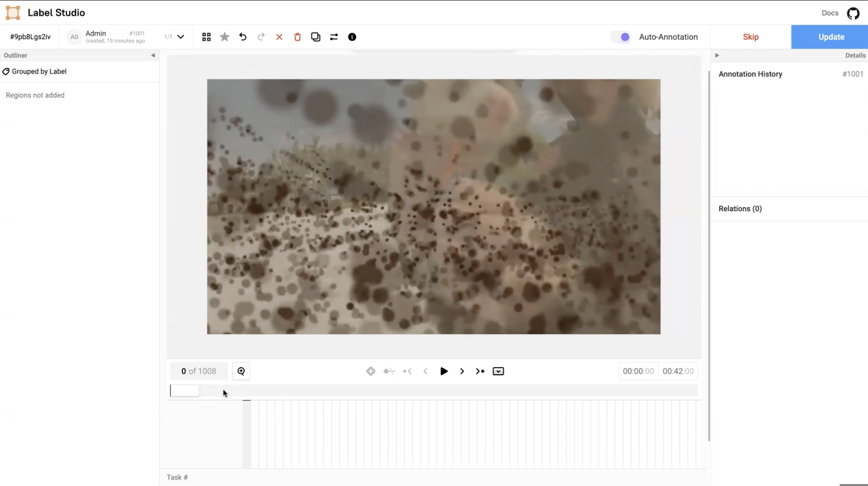The image size is (868, 486).
Task: Click the video zoom magnifier button
Action: pos(241,371)
